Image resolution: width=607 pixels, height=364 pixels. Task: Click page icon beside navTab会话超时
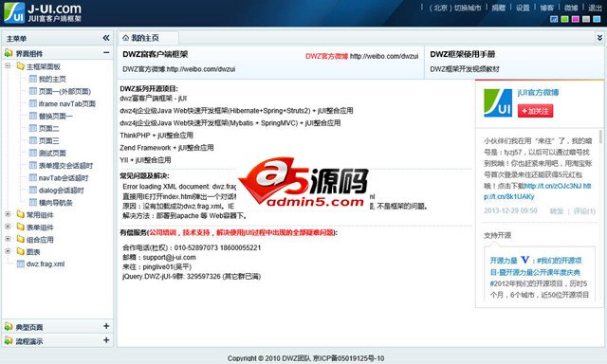(33, 177)
